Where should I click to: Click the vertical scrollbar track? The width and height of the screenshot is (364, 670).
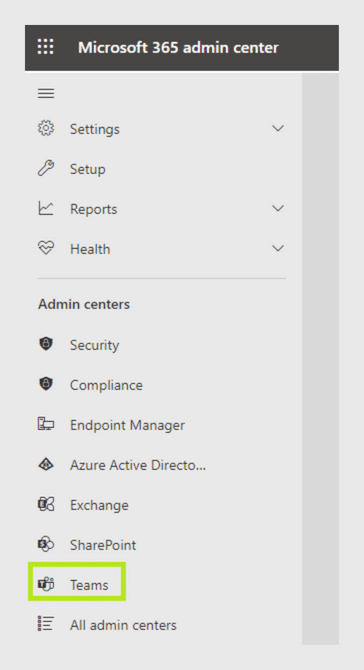click(320, 358)
